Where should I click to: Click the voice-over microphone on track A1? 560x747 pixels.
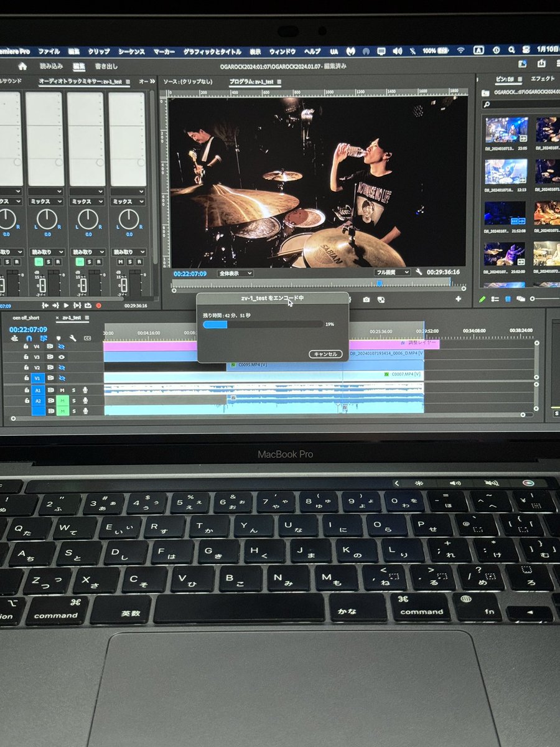pyautogui.click(x=85, y=390)
